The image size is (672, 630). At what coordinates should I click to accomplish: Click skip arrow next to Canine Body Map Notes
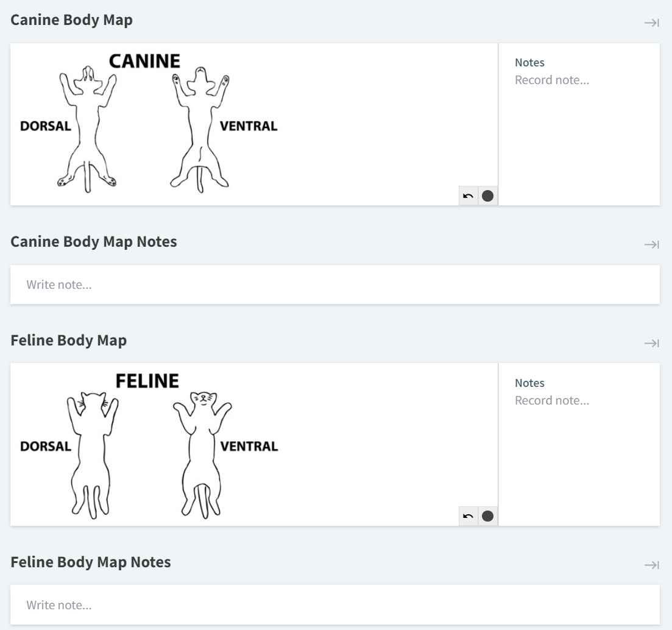pyautogui.click(x=653, y=244)
